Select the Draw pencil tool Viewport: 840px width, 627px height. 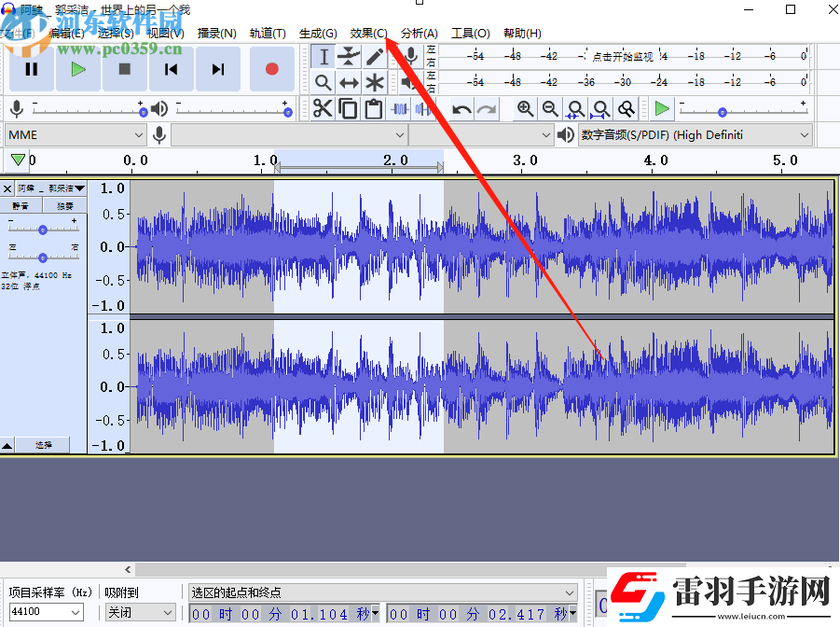click(x=375, y=57)
